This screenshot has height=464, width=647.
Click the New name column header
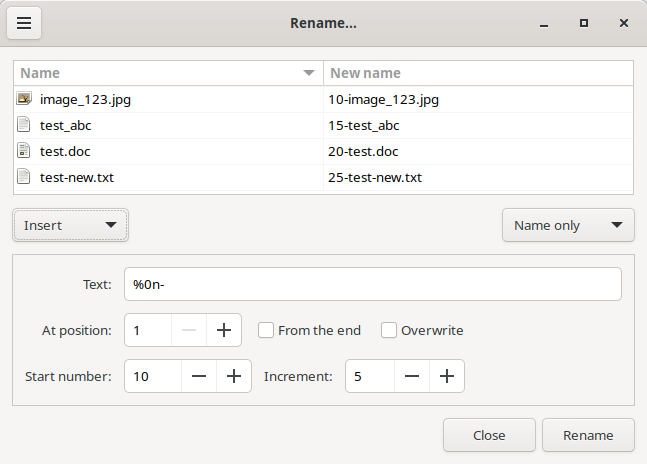click(x=478, y=73)
